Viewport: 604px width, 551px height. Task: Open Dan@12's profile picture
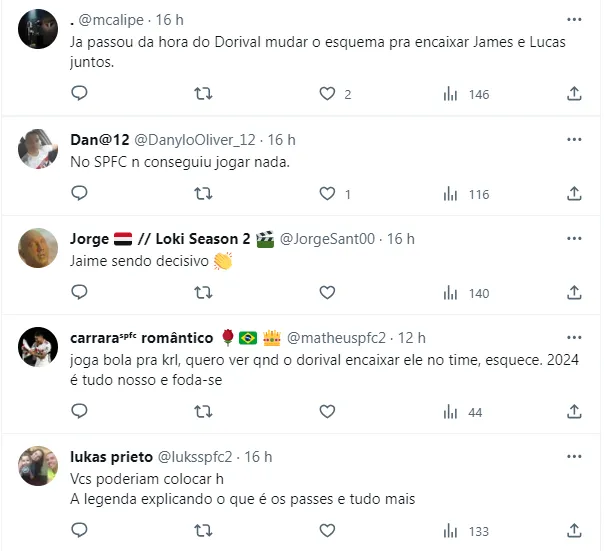click(38, 150)
